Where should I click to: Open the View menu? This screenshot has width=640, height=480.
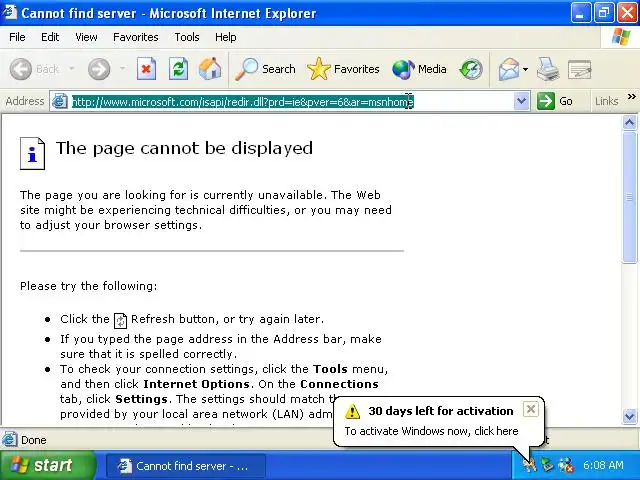pyautogui.click(x=86, y=37)
